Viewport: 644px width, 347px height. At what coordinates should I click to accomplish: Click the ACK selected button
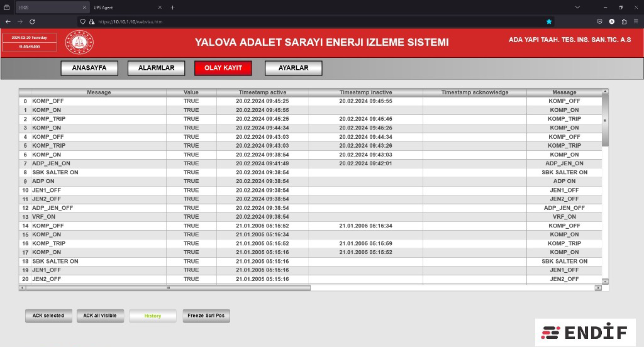[48, 316]
